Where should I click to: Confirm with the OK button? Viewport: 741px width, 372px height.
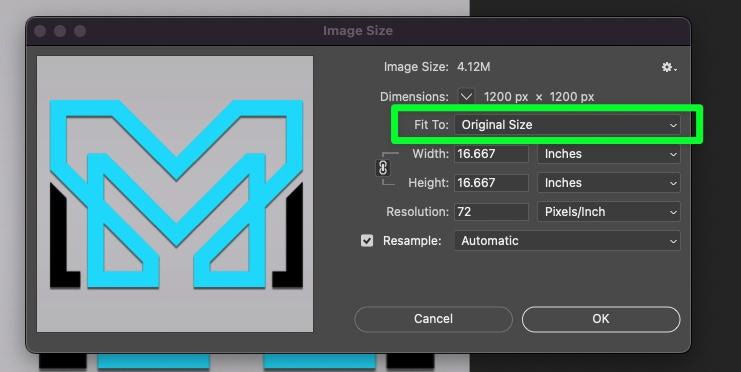(601, 319)
